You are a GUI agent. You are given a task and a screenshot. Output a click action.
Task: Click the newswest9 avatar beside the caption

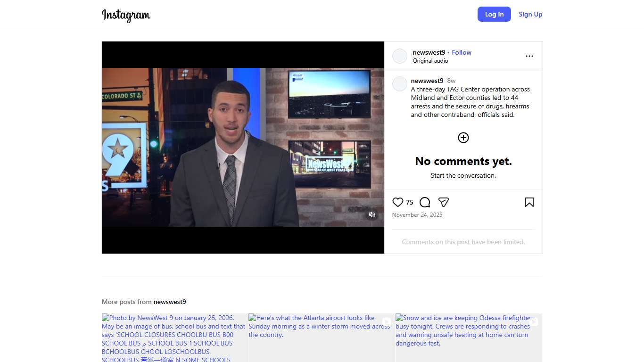(x=399, y=84)
